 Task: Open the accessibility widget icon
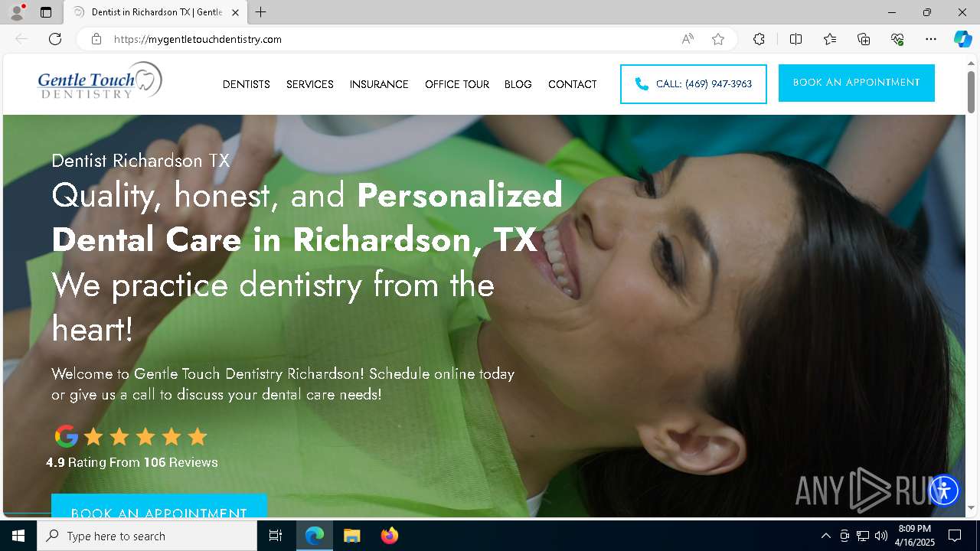coord(944,490)
